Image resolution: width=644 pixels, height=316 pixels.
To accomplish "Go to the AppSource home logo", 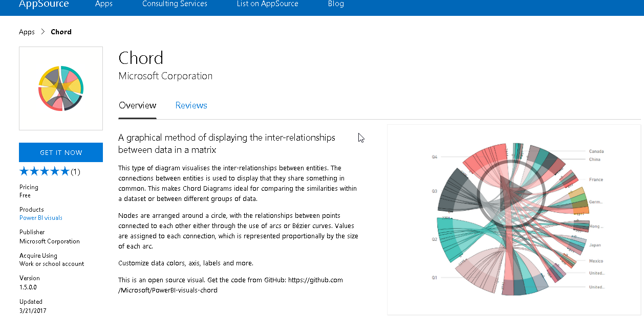I will coord(44,4).
